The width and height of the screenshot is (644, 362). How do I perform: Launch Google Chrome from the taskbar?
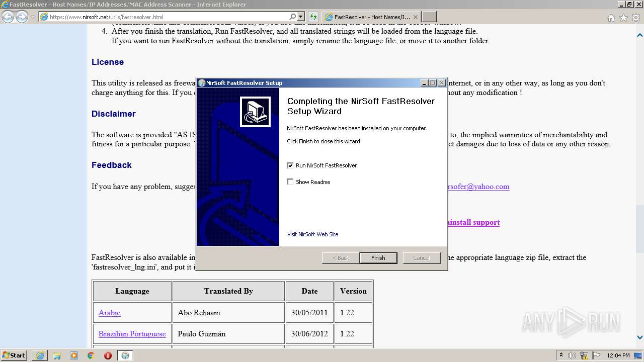(x=91, y=355)
